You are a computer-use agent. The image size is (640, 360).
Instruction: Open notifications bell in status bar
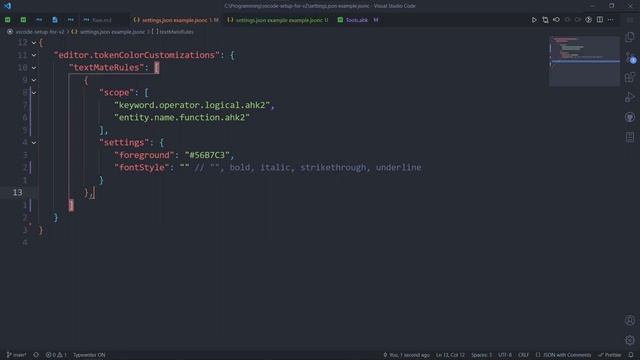point(631,355)
